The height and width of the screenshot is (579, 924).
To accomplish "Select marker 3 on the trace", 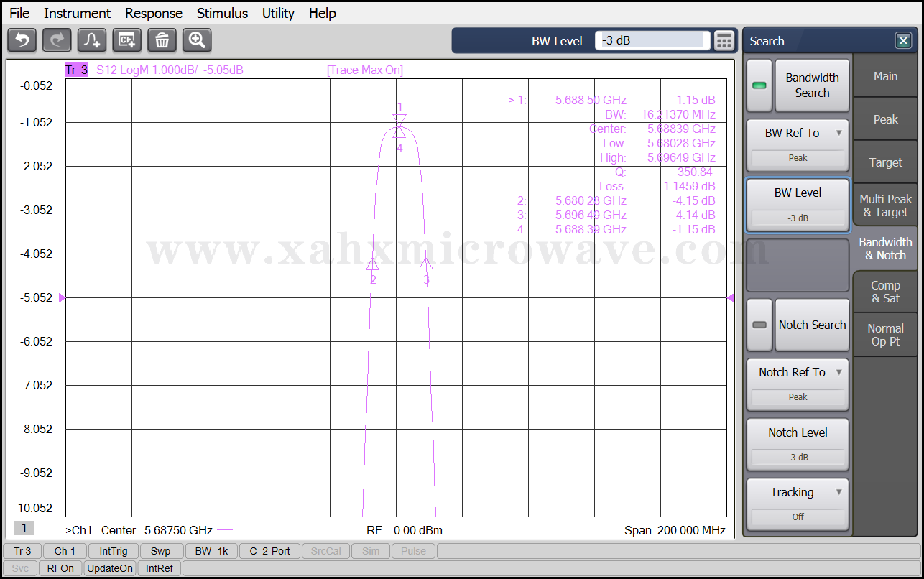I will click(426, 264).
